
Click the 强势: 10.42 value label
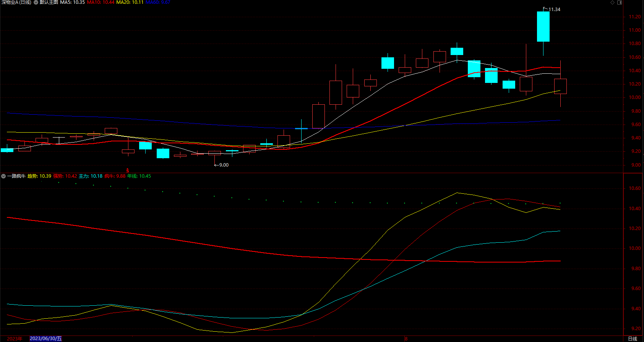[65, 176]
